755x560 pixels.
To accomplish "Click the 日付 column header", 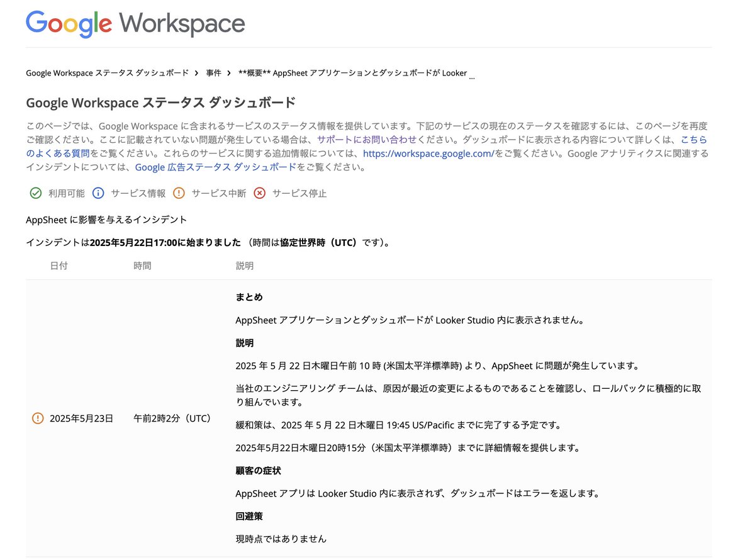I will (59, 266).
